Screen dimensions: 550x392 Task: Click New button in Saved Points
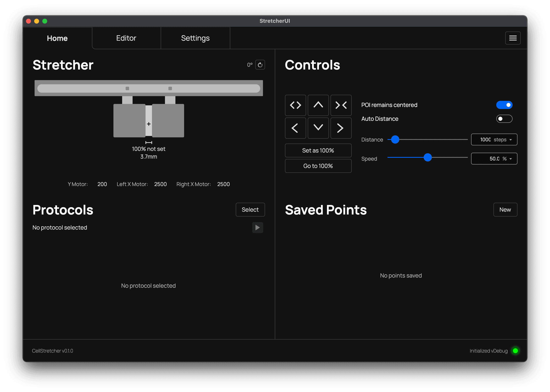(505, 209)
